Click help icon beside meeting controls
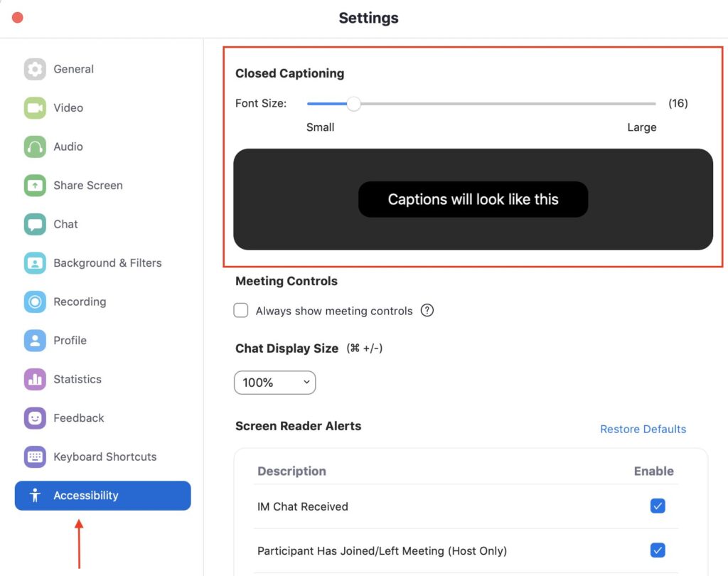 click(427, 311)
